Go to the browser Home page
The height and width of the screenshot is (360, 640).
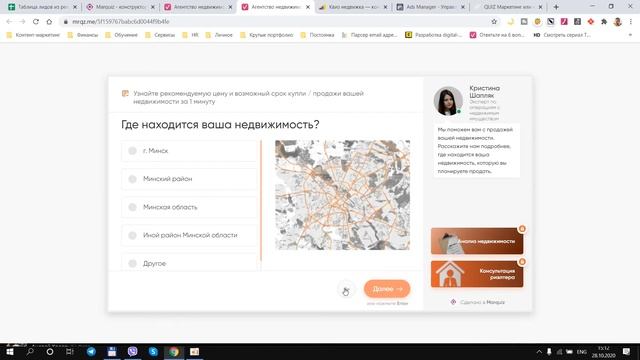point(49,22)
